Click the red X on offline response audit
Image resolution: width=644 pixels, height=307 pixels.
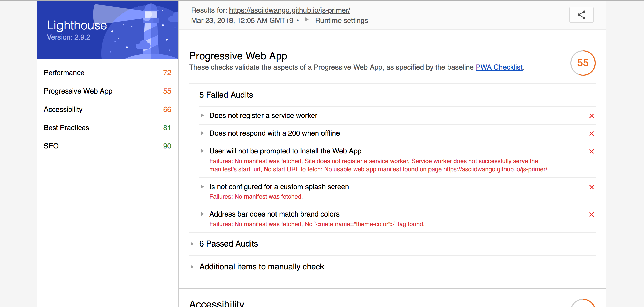pos(591,134)
